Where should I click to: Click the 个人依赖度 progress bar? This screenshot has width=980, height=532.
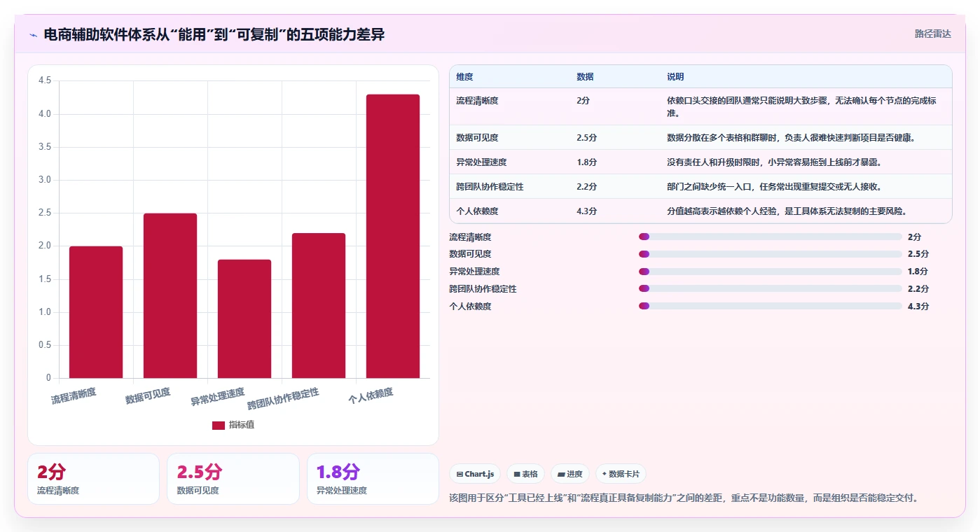[770, 306]
